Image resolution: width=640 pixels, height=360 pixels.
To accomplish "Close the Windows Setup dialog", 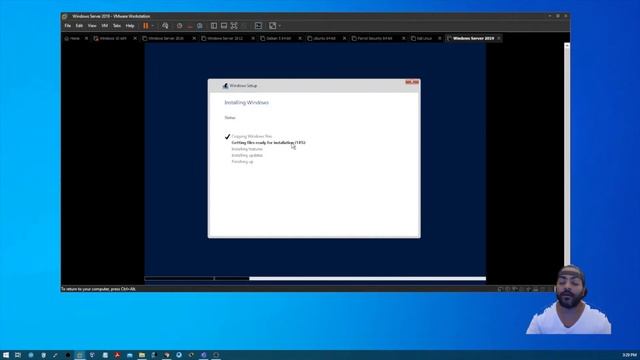I will point(412,82).
